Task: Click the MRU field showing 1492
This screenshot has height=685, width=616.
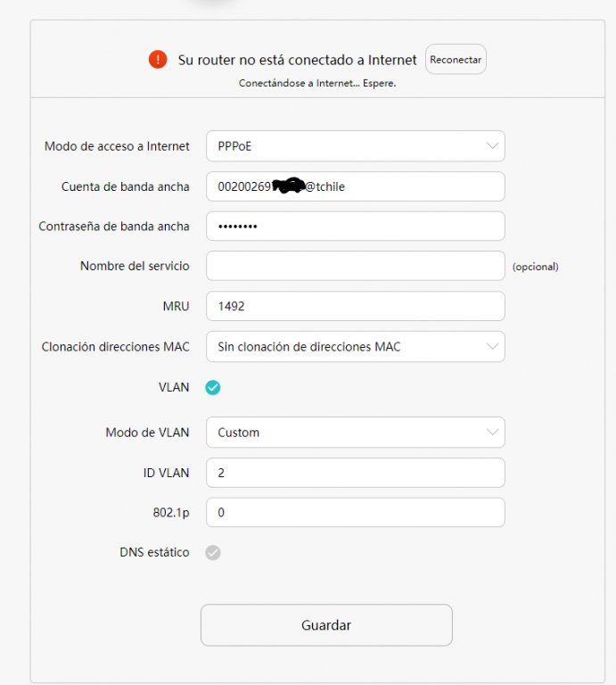Action: [355, 306]
